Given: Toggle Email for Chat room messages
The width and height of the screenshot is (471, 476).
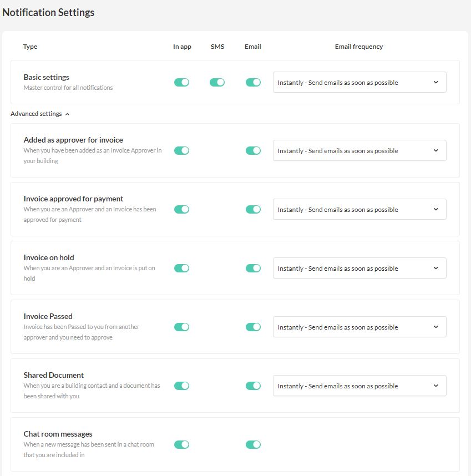Looking at the screenshot, I should [x=253, y=445].
